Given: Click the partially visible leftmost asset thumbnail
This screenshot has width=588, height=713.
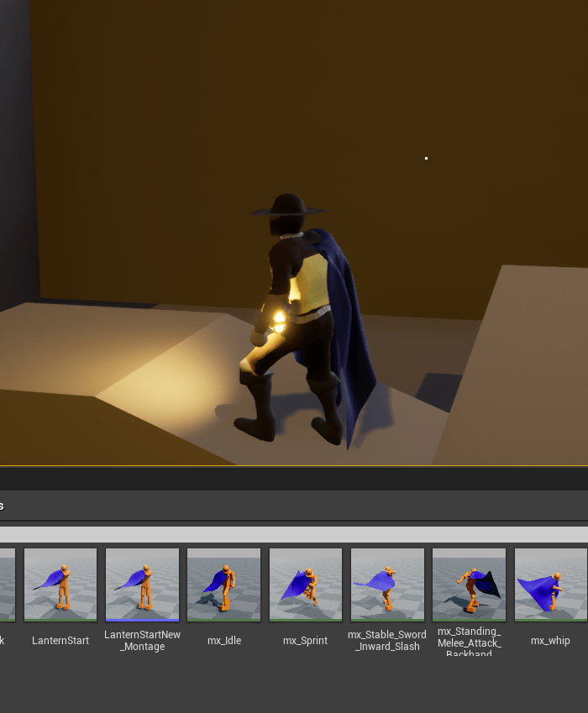Looking at the screenshot, I should tap(7, 585).
